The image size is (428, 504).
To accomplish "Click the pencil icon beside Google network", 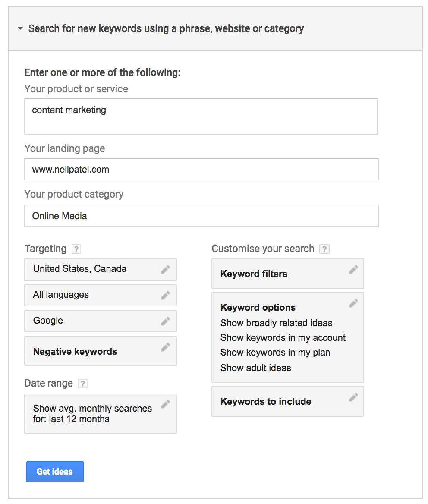I will pyautogui.click(x=165, y=321).
